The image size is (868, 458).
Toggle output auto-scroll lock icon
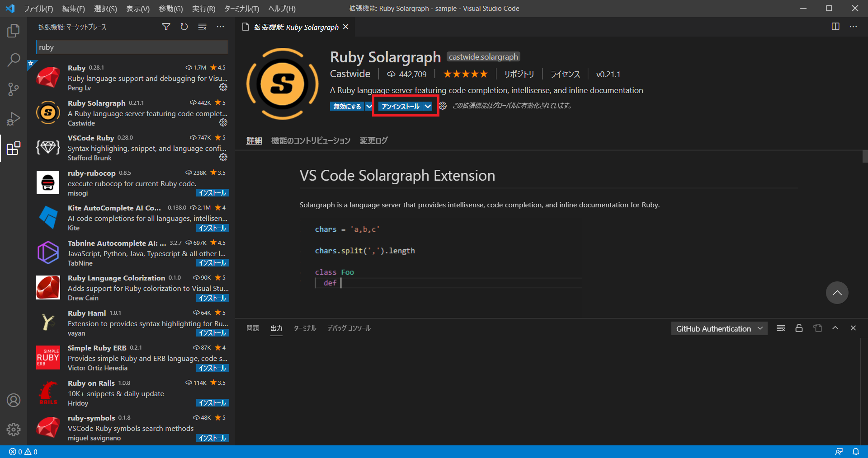pos(799,328)
